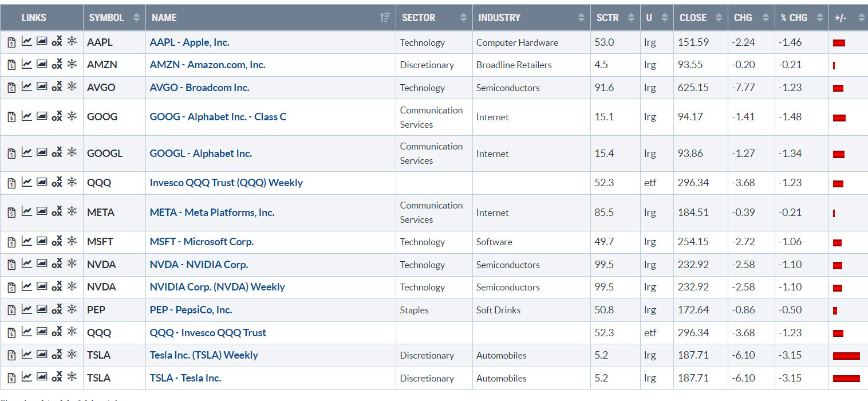Sort table by +/- column arrows
The width and height of the screenshot is (868, 401).
point(861,18)
